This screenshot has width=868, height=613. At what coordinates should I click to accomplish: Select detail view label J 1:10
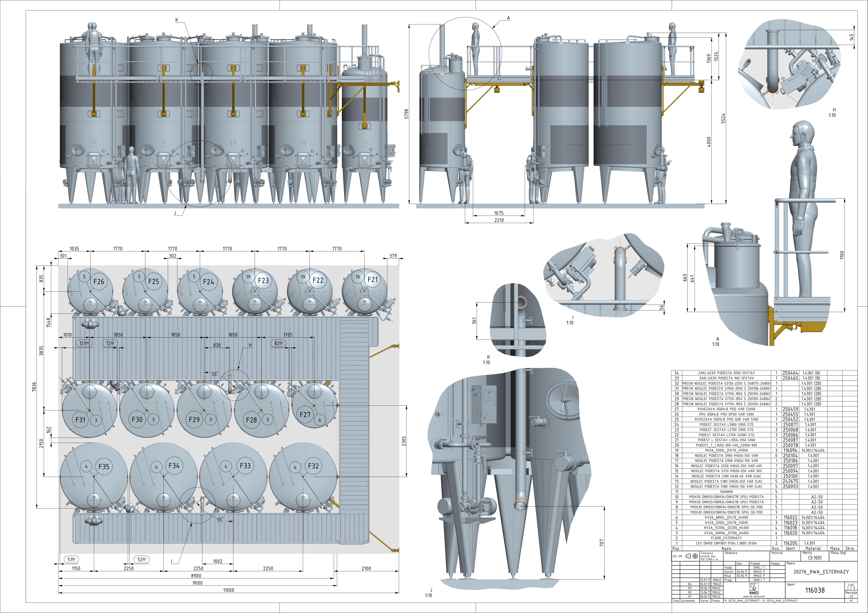429,593
